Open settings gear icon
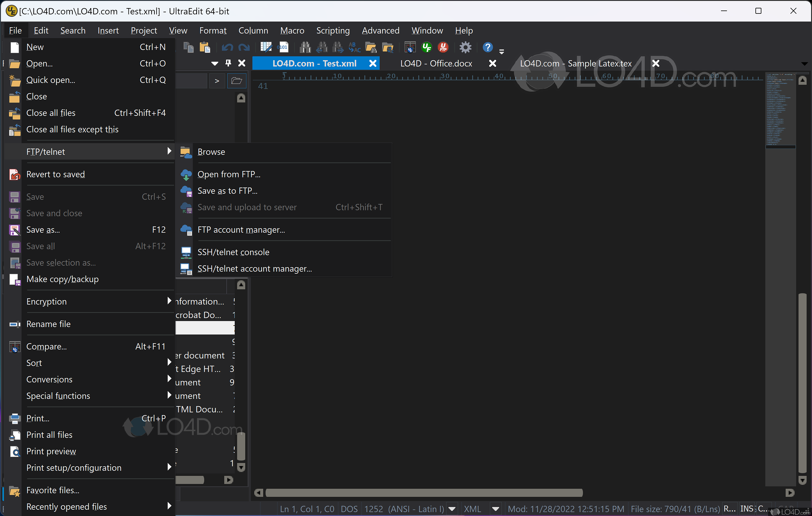The height and width of the screenshot is (516, 812). pyautogui.click(x=465, y=47)
